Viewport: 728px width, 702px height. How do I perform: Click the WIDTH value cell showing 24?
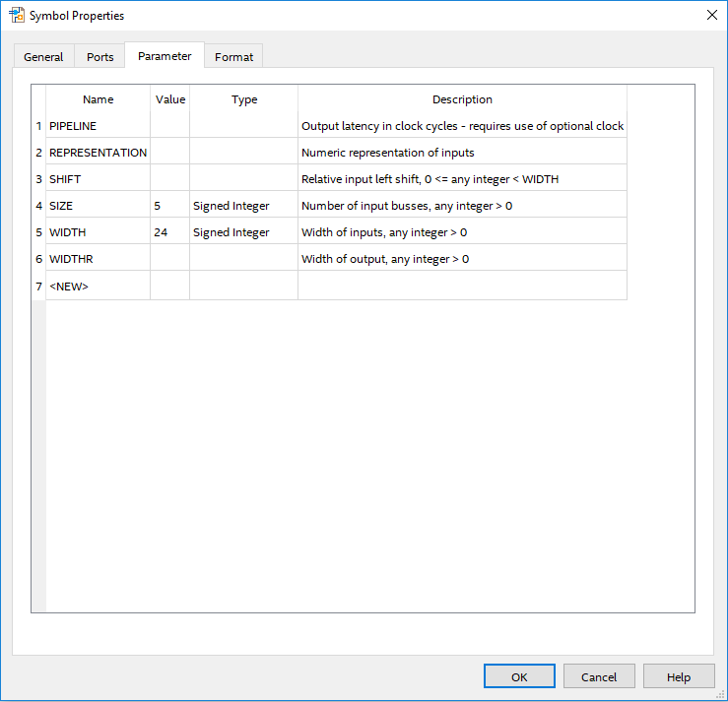click(169, 232)
